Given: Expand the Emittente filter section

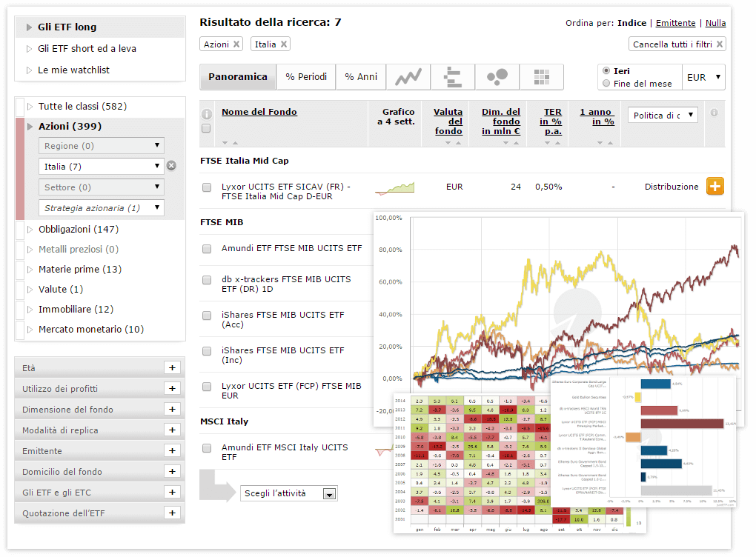Looking at the screenshot, I should pos(172,451).
